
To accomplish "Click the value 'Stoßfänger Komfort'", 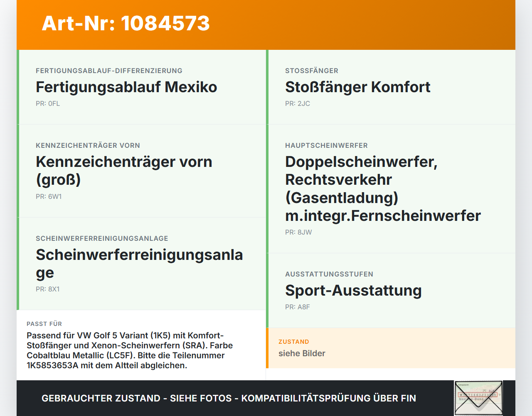I will 358,87.
